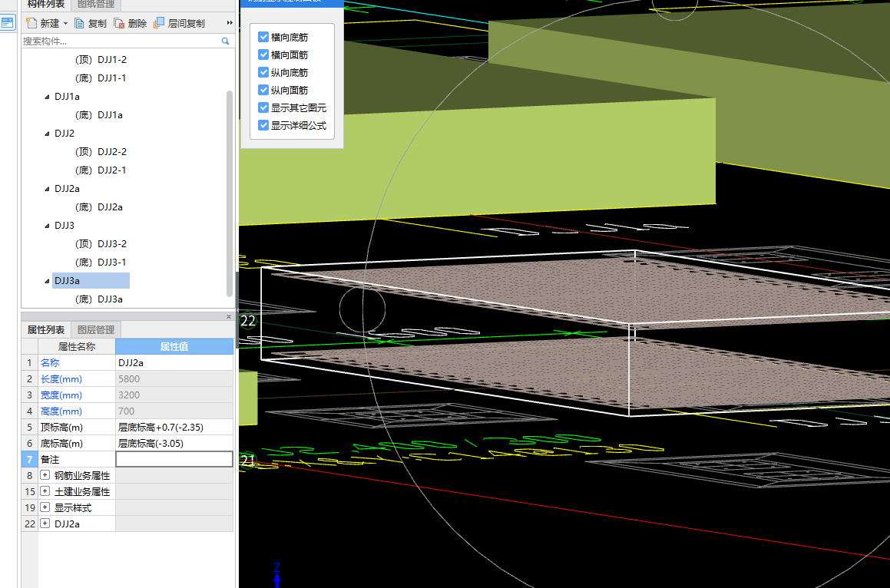Viewport: 890px width, 588px height.
Task: Select (底) DJJ1-1 tree item
Action: [x=101, y=78]
